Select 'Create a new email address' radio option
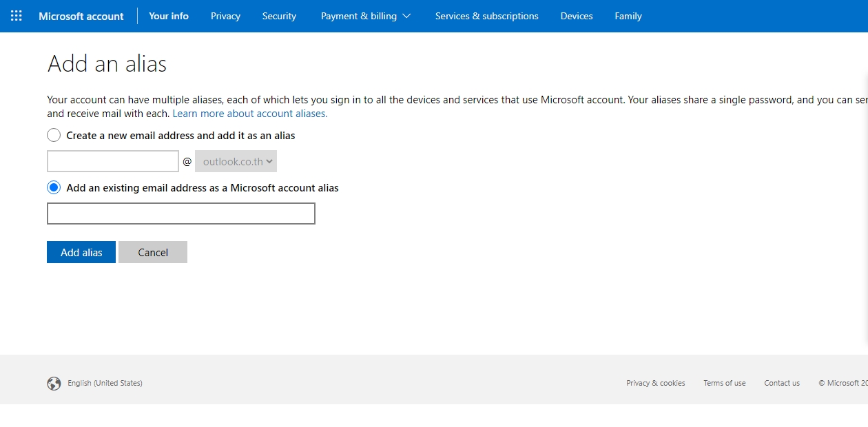The height and width of the screenshot is (427, 868). (x=54, y=135)
